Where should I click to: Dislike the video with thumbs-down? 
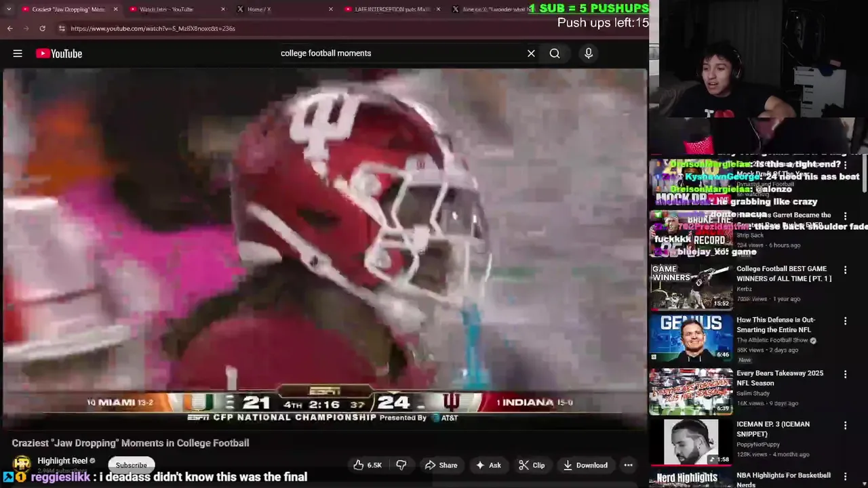(x=401, y=465)
